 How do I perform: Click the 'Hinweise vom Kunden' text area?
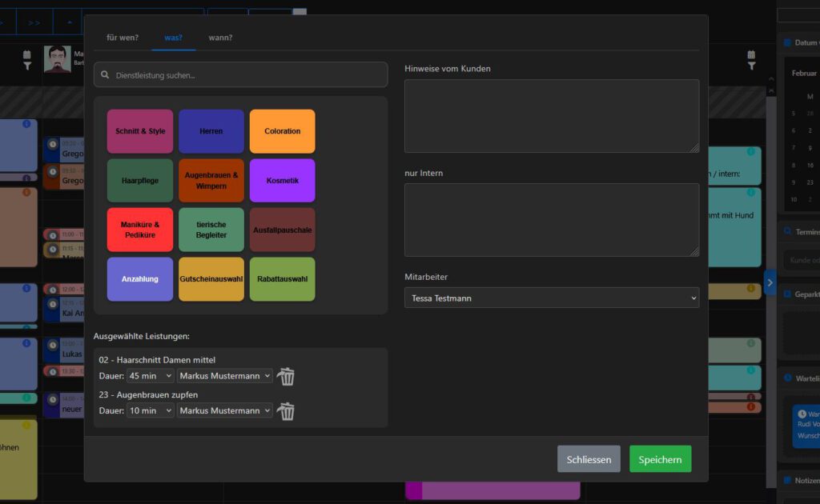(551, 116)
